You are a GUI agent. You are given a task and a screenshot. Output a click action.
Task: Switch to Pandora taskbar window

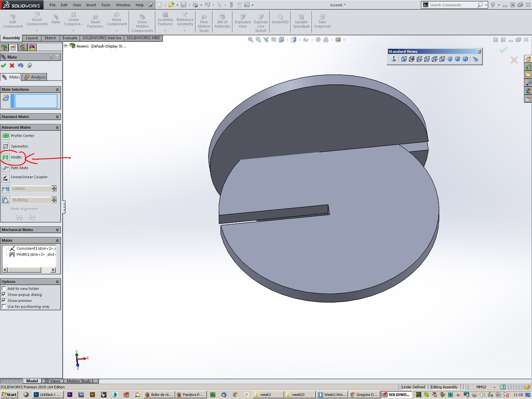(x=191, y=395)
